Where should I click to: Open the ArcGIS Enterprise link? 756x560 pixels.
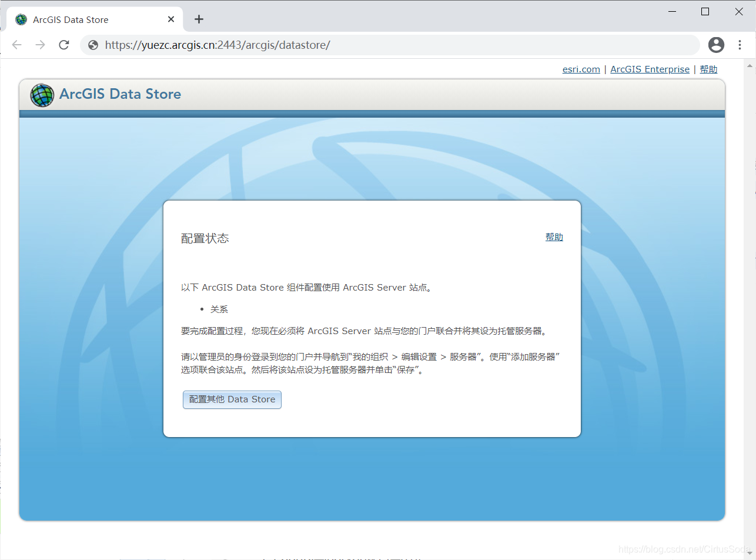pos(650,69)
